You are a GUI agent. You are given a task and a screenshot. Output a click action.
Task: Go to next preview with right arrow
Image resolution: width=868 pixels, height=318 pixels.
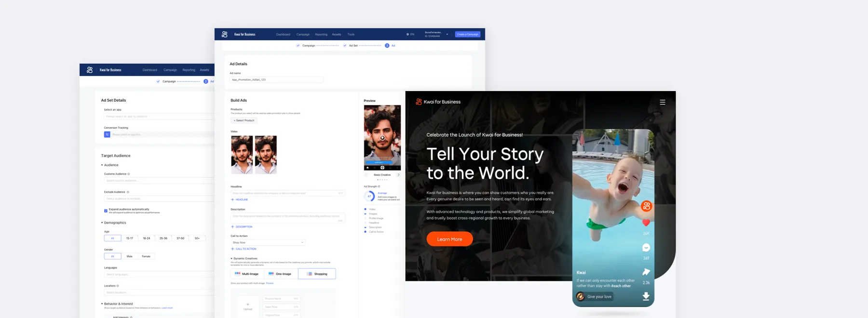398,175
